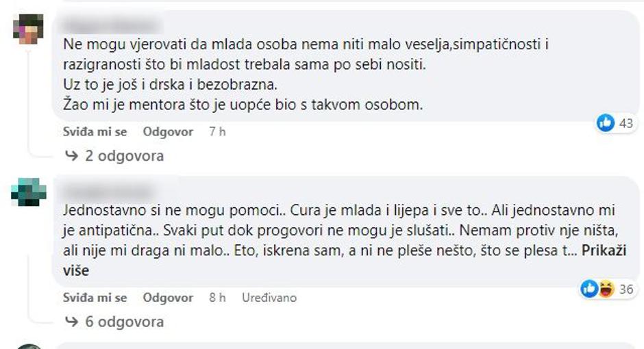The height and width of the screenshot is (349, 644).
Task: Open the "8 h" timestamp link
Action: pos(217,298)
